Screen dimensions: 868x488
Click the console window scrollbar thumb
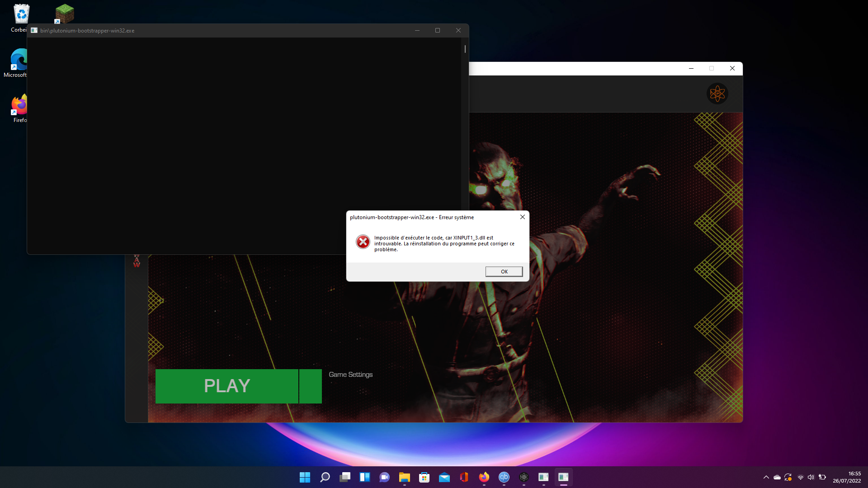click(465, 49)
